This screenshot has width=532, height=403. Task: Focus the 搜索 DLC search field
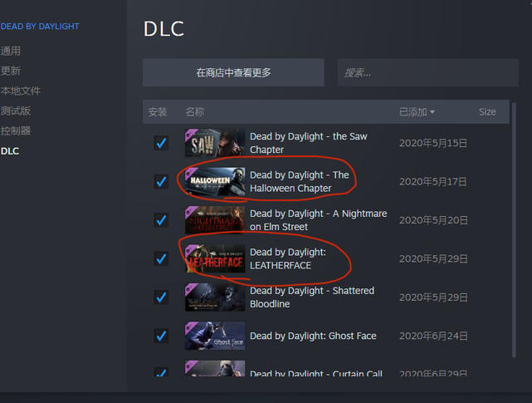click(427, 72)
